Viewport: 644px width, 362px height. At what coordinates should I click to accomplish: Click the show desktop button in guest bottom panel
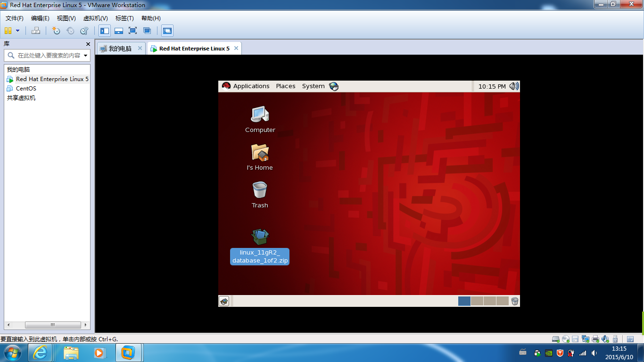[224, 301]
